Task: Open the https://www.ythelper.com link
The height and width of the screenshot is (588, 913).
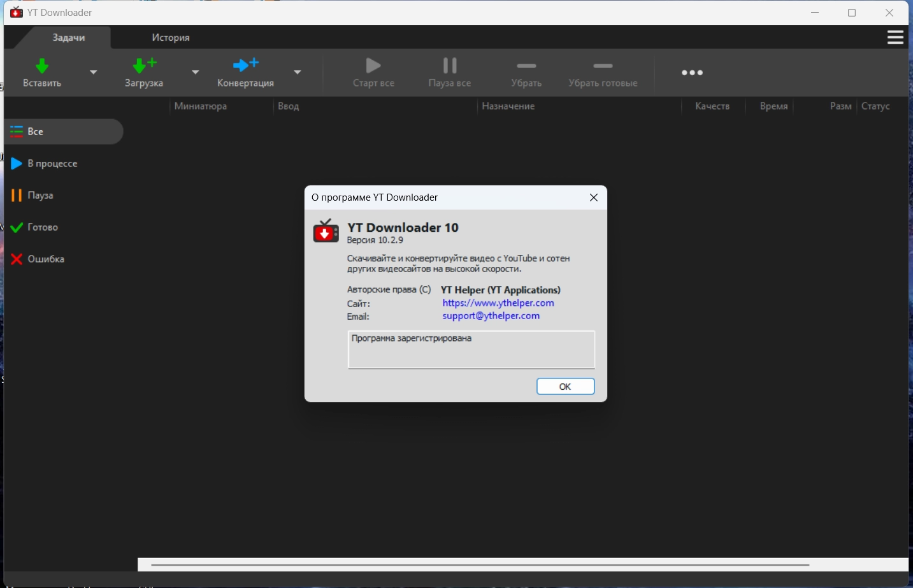Action: pos(498,303)
